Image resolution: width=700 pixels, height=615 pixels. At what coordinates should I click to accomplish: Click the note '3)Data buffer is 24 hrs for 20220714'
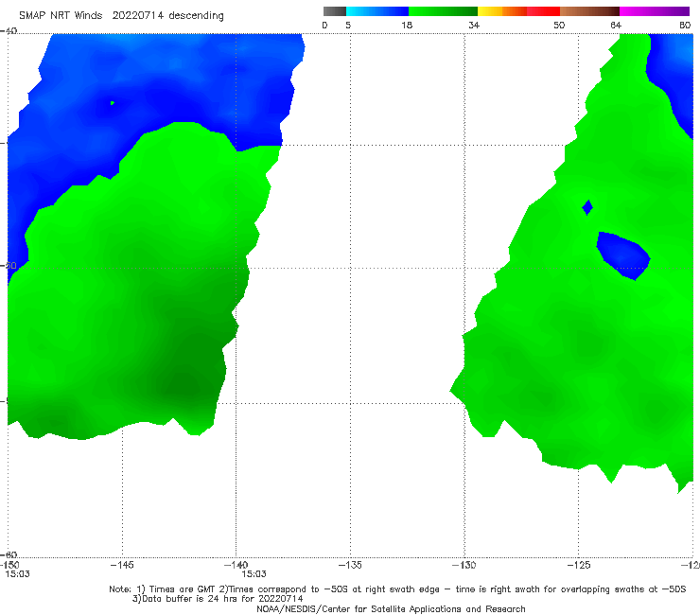pos(218,599)
